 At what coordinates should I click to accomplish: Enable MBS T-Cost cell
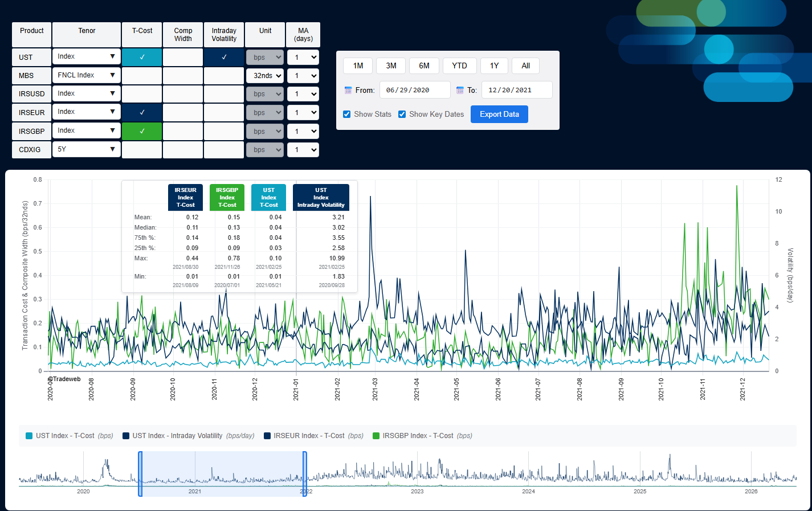pyautogui.click(x=142, y=76)
